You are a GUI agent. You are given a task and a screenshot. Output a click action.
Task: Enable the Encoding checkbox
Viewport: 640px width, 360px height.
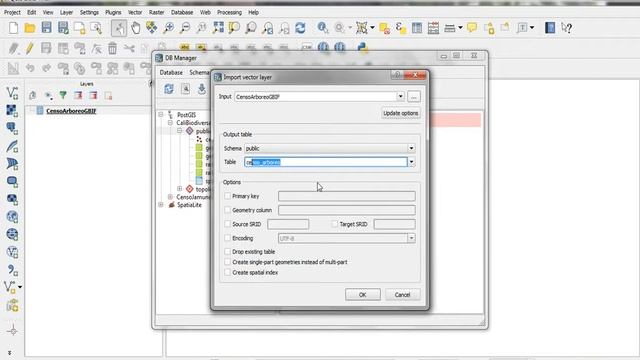pyautogui.click(x=228, y=238)
